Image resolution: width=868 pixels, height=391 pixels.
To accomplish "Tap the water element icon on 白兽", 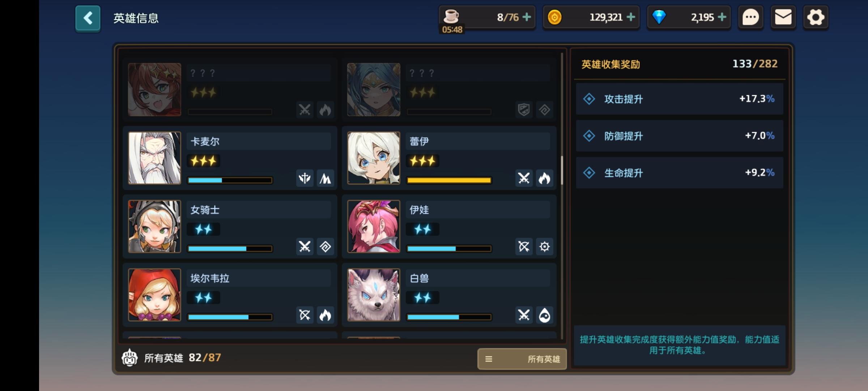I will [x=544, y=315].
